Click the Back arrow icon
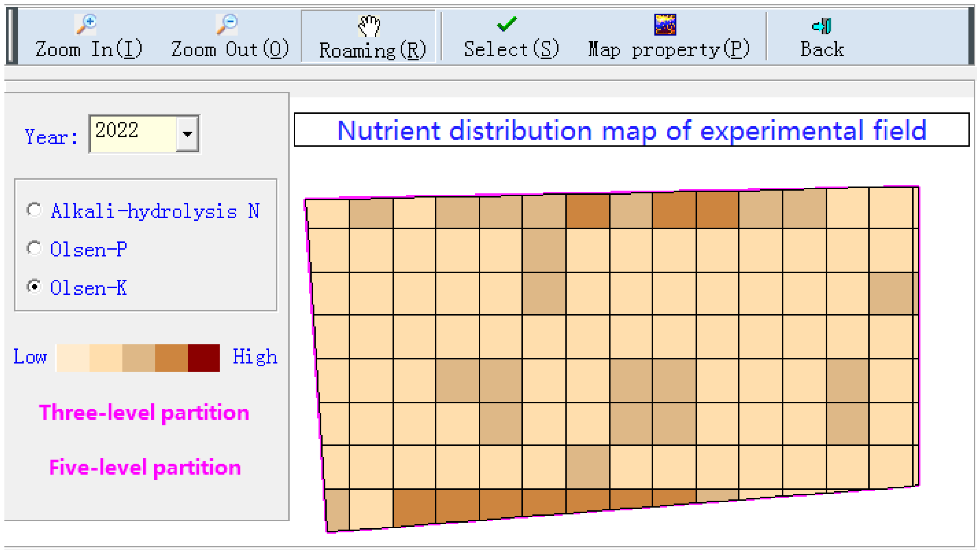This screenshot has width=980, height=553. click(x=822, y=26)
